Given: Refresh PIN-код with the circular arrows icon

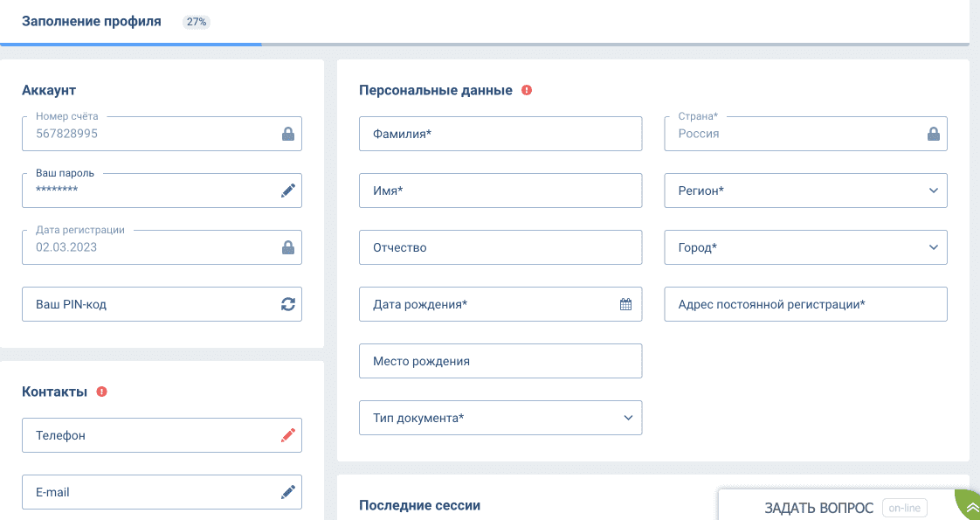Looking at the screenshot, I should pyautogui.click(x=288, y=304).
